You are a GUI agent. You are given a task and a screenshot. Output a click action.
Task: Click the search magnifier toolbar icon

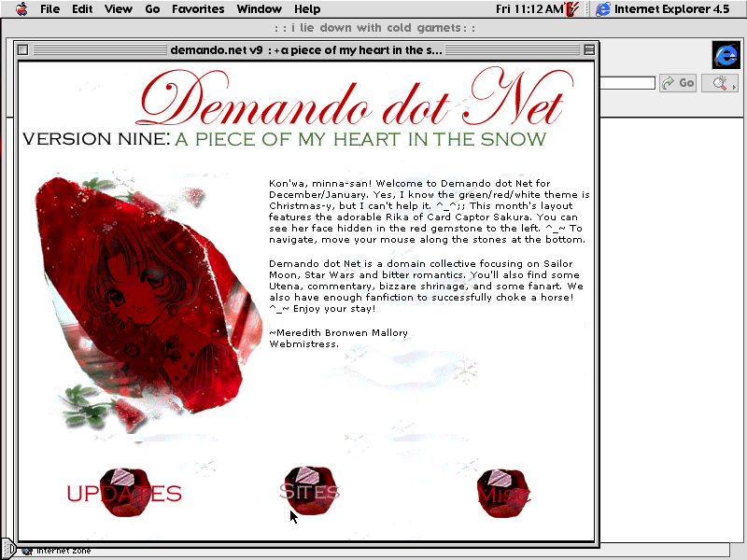pyautogui.click(x=719, y=83)
